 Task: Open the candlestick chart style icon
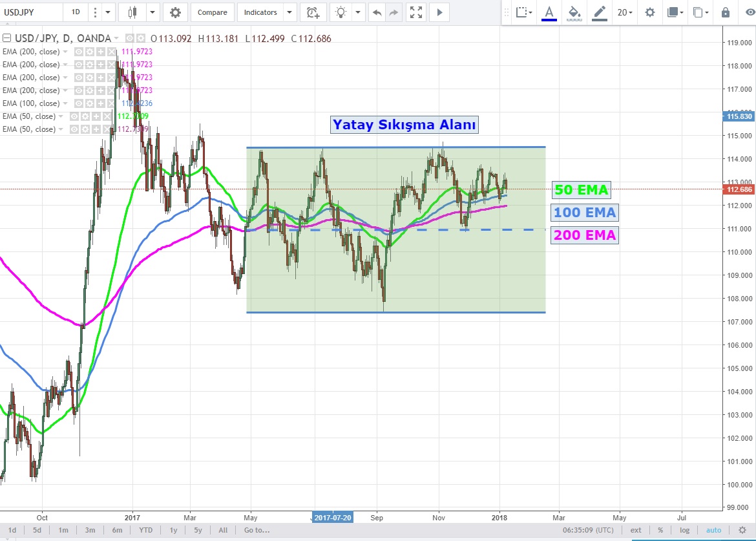tap(133, 12)
